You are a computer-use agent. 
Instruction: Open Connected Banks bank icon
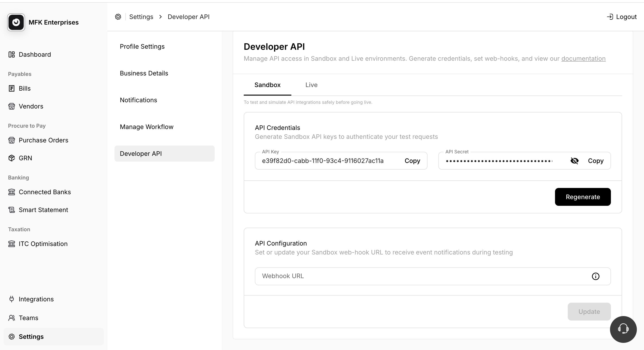[11, 192]
